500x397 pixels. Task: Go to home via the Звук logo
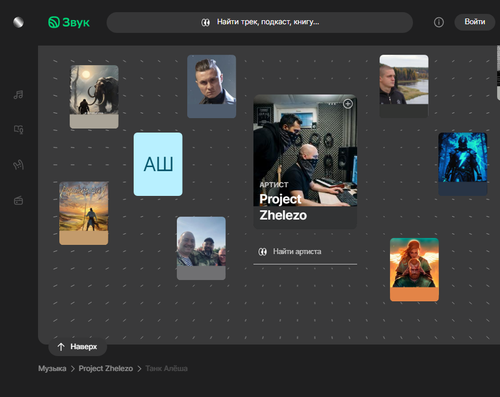[x=69, y=22]
